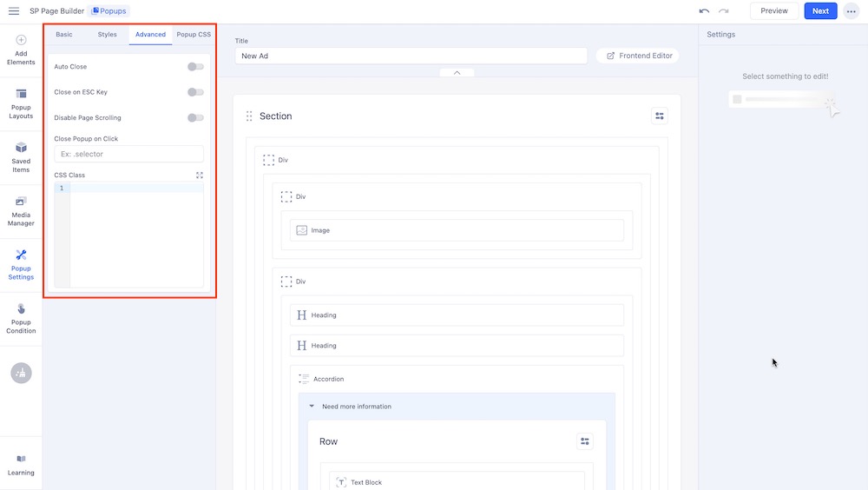Screen dimensions: 868x490
Task: Turn on Disable Page Scrolling
Action: 195,118
